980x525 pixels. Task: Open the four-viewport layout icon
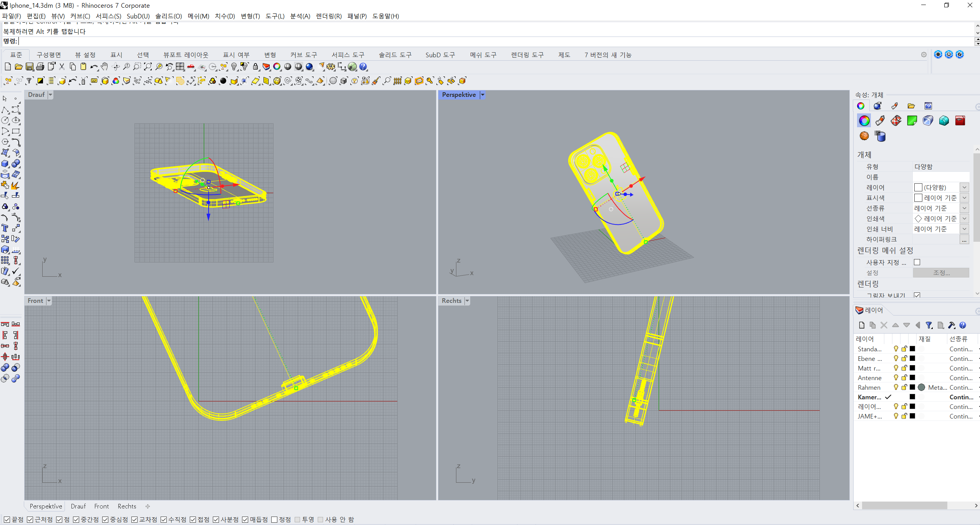click(180, 67)
